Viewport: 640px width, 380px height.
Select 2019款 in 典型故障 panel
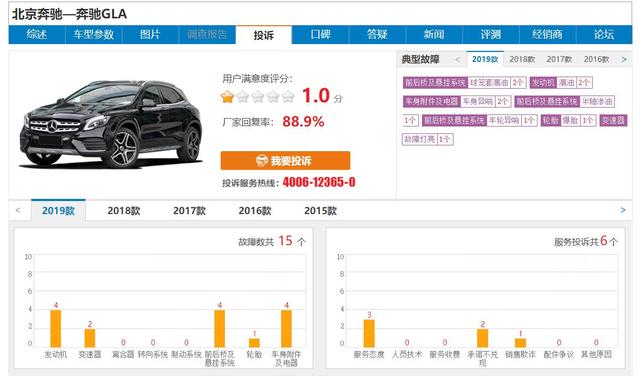tap(485, 60)
